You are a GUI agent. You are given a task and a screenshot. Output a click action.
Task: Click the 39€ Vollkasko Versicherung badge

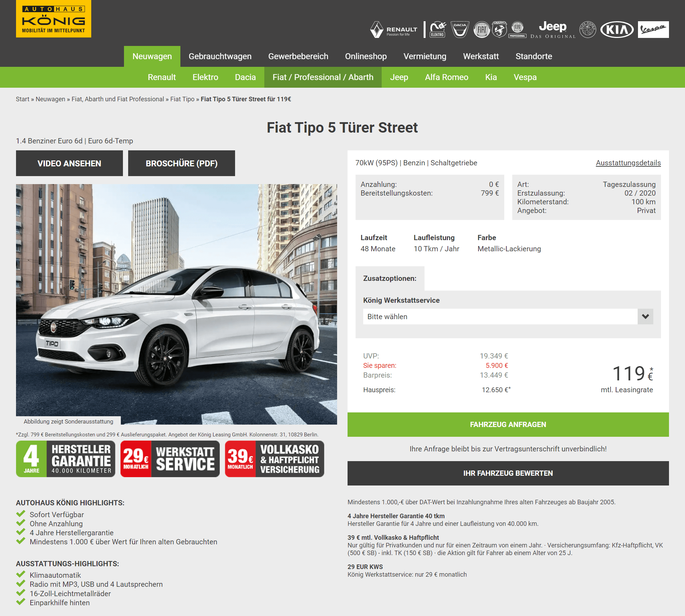point(274,459)
